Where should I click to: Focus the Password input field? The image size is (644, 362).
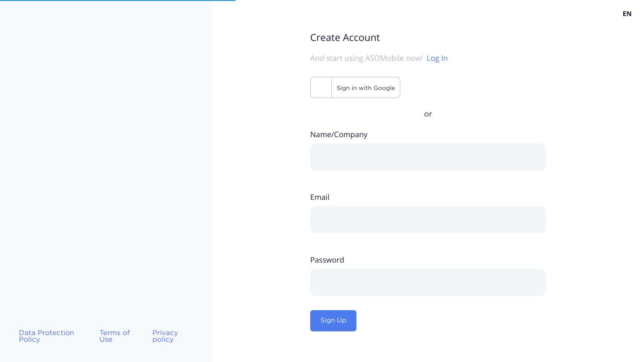[x=428, y=282]
